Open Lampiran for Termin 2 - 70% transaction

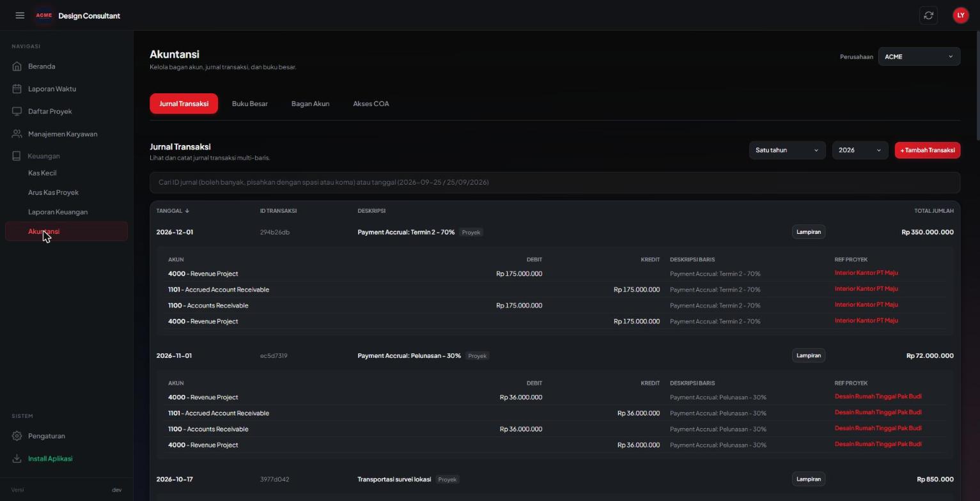pyautogui.click(x=808, y=232)
